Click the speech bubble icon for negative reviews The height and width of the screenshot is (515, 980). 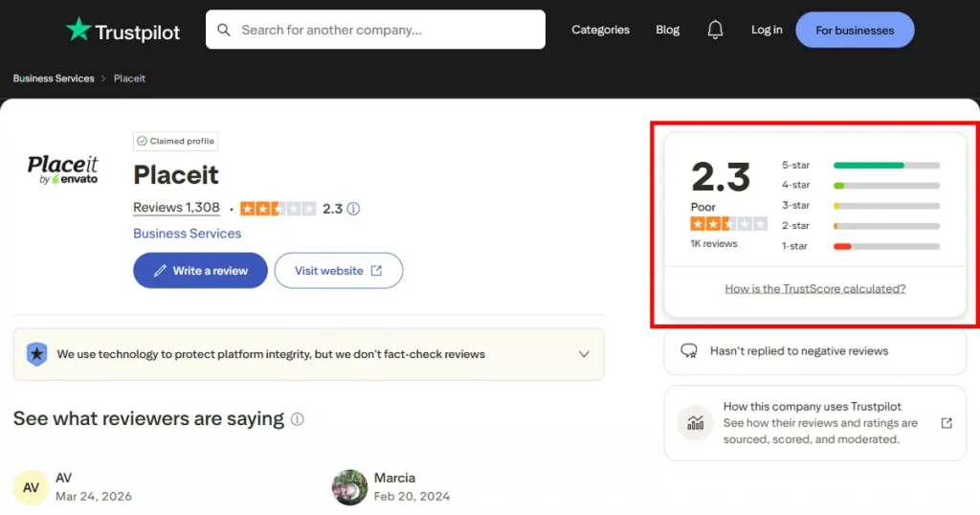pos(689,351)
